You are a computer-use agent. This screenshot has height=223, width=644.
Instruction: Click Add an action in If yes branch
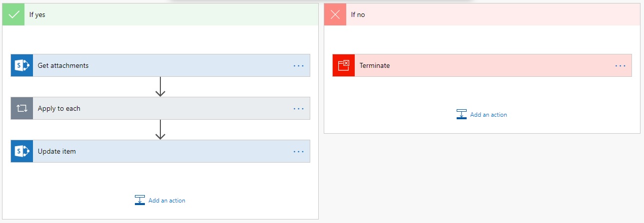[166, 201]
